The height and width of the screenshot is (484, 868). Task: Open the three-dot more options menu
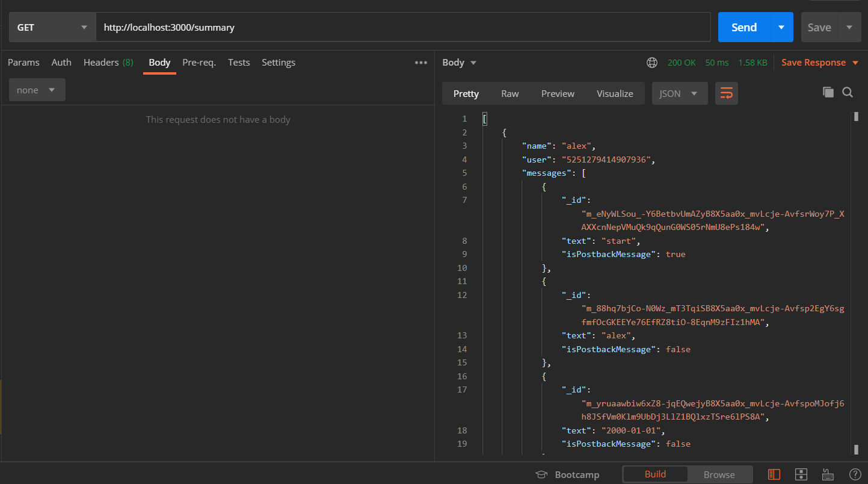[421, 63]
